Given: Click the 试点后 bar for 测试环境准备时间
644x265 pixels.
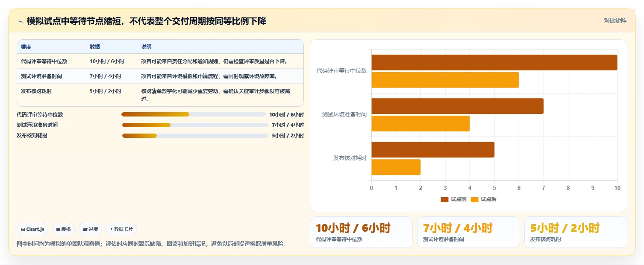Looking at the screenshot, I should point(421,123).
